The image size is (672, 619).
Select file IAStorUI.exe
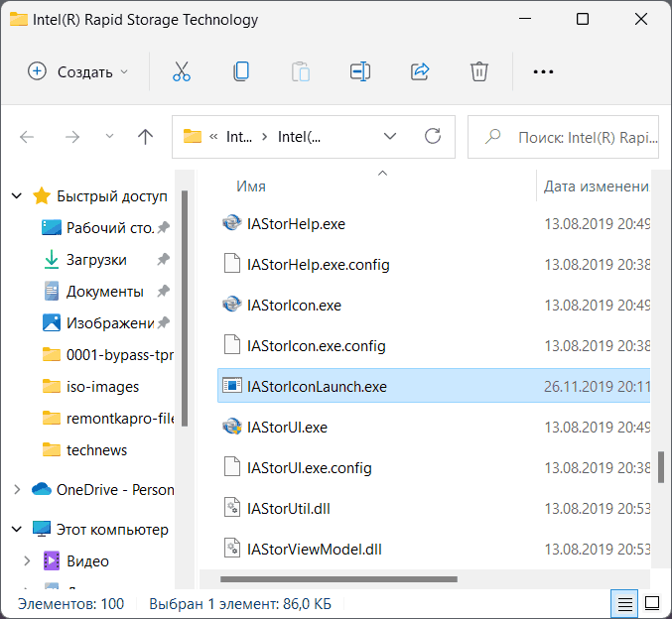434,428
